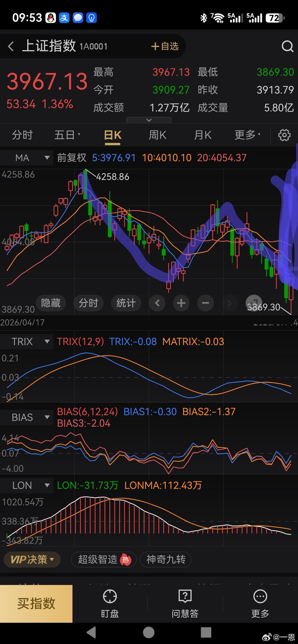Image resolution: width=298 pixels, height=644 pixels.
Task: Tap Bluetooth status icon
Action: click(x=204, y=18)
